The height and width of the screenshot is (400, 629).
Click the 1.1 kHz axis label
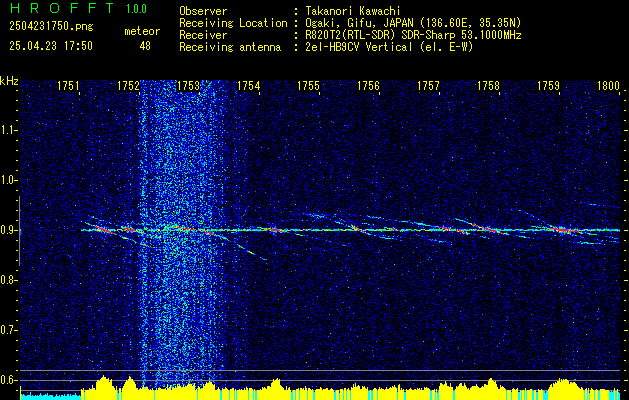[9, 130]
